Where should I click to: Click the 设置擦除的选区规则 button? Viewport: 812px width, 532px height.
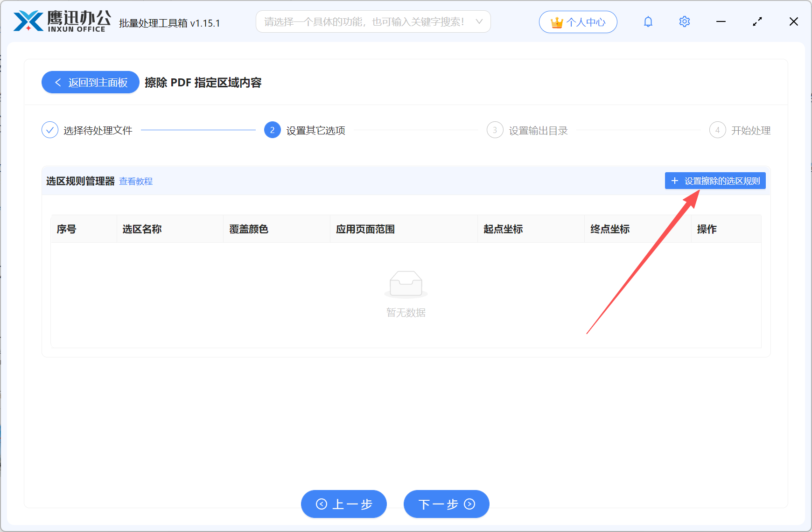pos(715,181)
